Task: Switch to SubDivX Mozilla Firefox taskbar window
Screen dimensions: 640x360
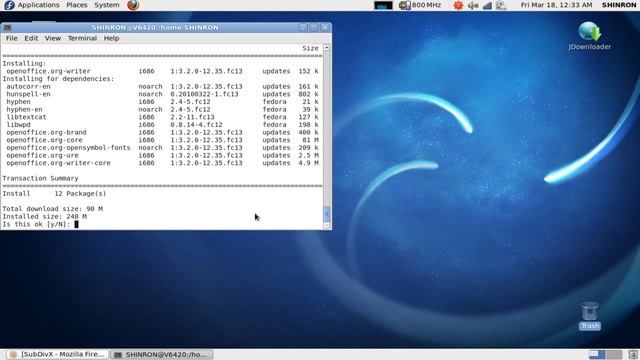Action: click(x=58, y=354)
